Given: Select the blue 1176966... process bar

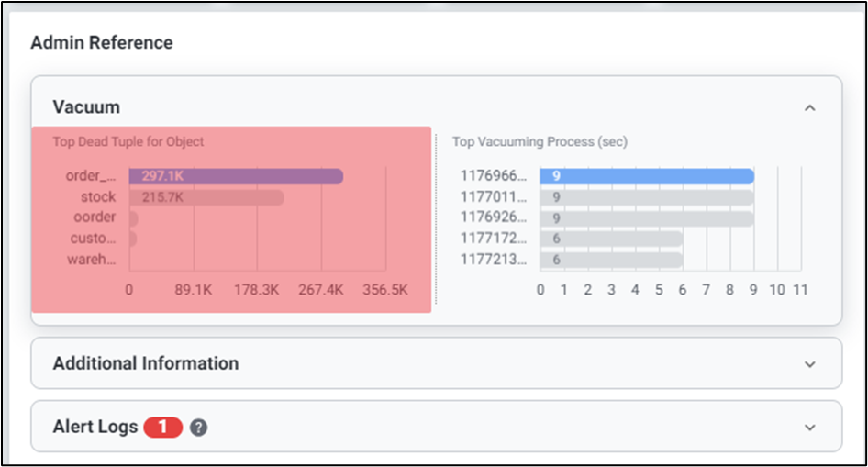Looking at the screenshot, I should click(x=647, y=176).
